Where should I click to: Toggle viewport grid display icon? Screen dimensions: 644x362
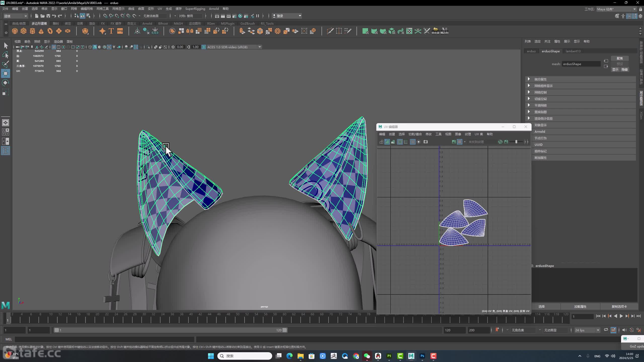54,47
